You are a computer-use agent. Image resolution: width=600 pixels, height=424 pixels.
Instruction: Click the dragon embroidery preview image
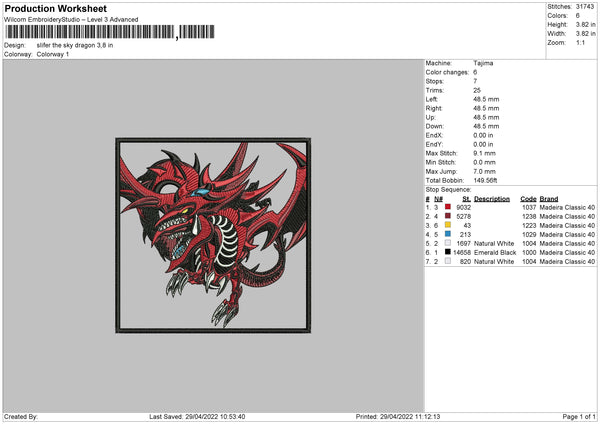213,235
